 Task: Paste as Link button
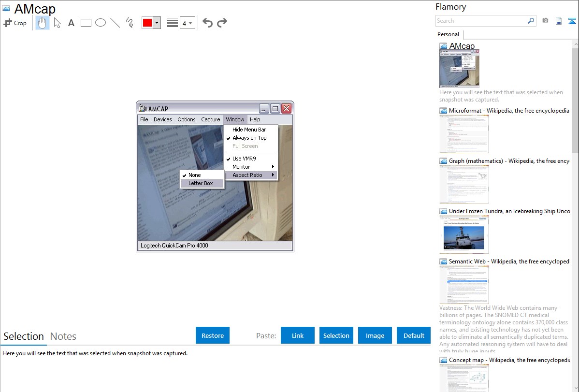click(298, 335)
